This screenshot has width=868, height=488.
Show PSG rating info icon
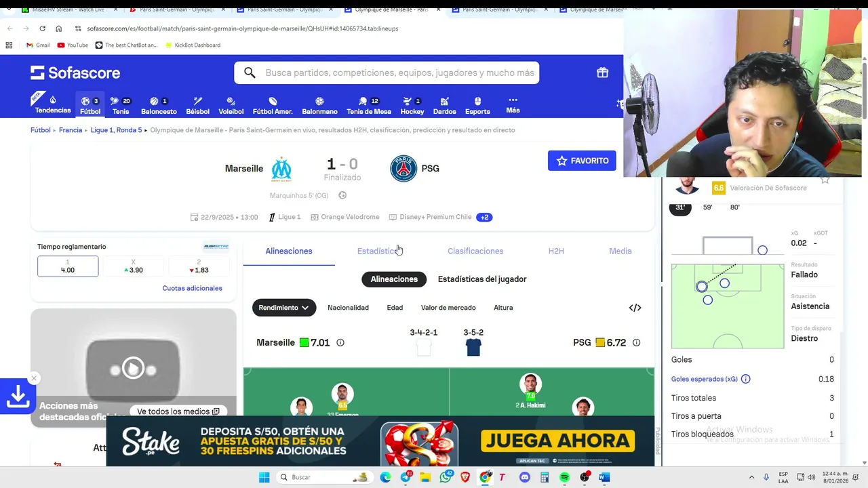coord(636,343)
